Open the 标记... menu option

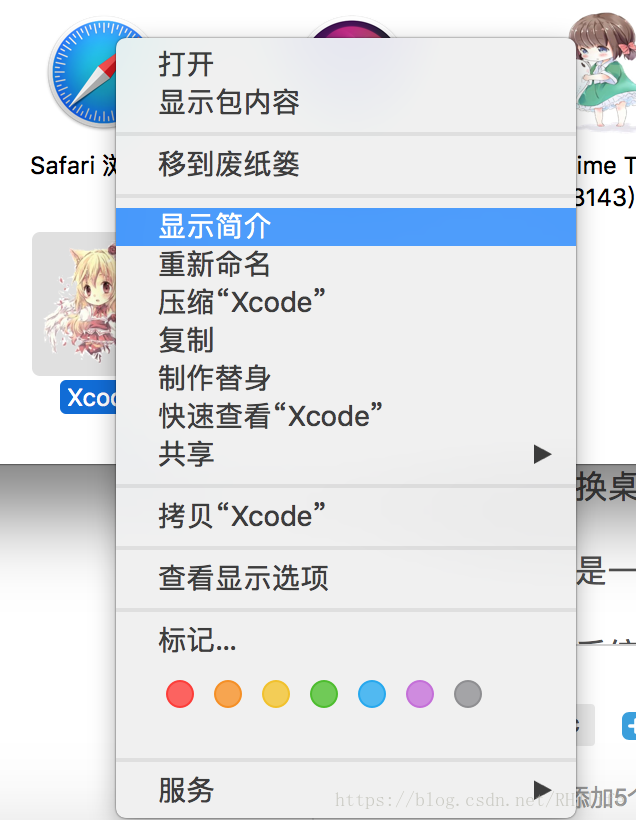pos(346,640)
